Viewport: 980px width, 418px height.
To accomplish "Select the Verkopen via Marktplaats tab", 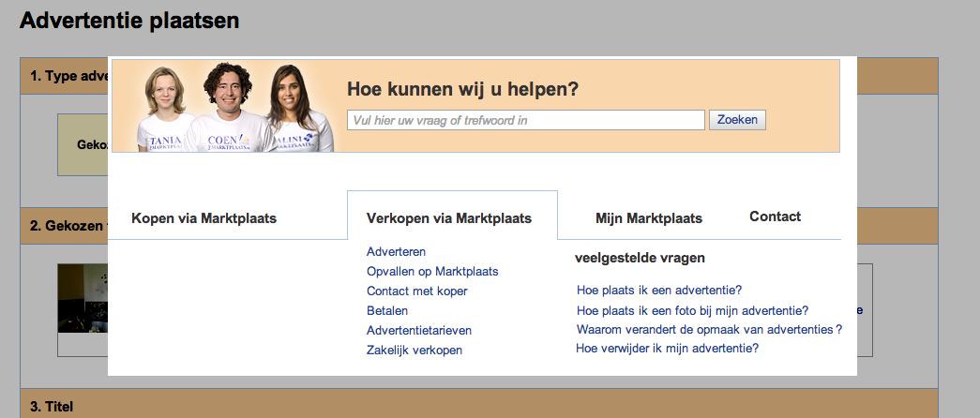I will coord(449,218).
